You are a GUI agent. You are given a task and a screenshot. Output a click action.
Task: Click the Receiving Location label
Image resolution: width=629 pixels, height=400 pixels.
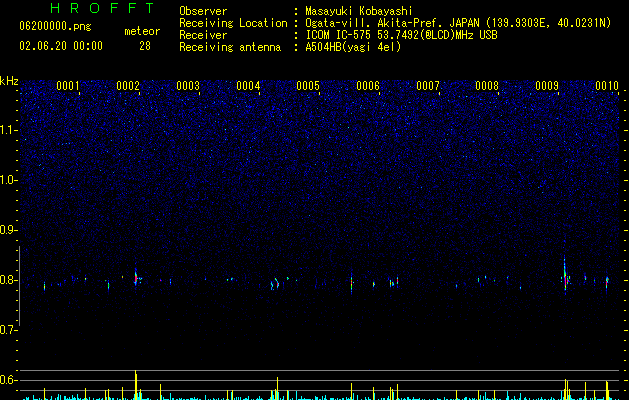click(x=233, y=23)
